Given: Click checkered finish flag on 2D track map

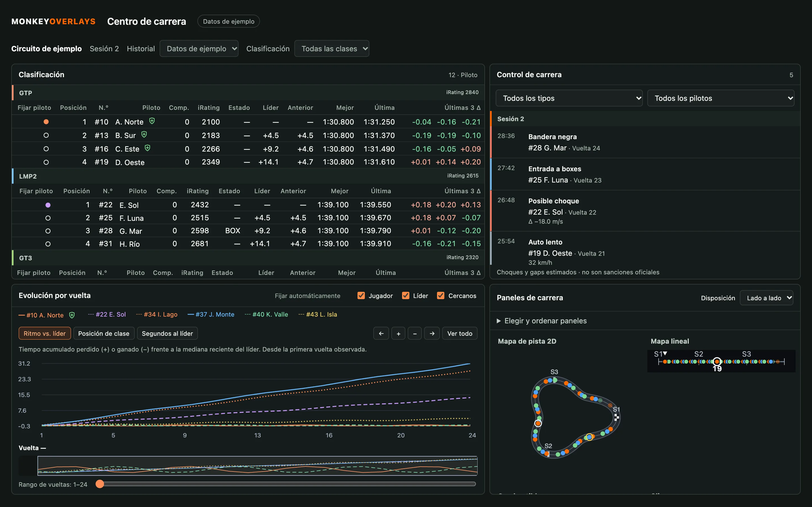Looking at the screenshot, I should click(x=616, y=417).
